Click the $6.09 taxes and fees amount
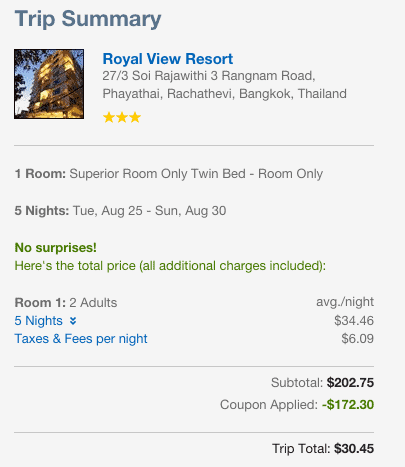Image resolution: width=405 pixels, height=467 pixels. point(357,339)
